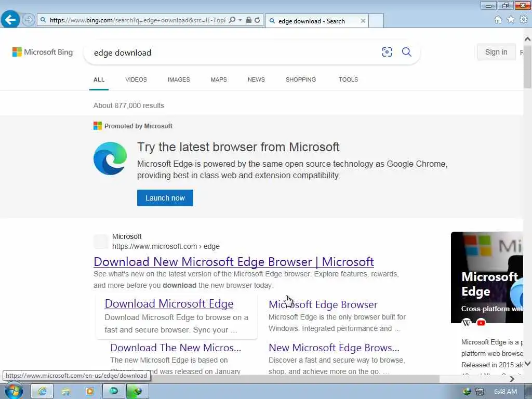
Task: Click the Microsoft Edge logo in promo
Action: (110, 158)
